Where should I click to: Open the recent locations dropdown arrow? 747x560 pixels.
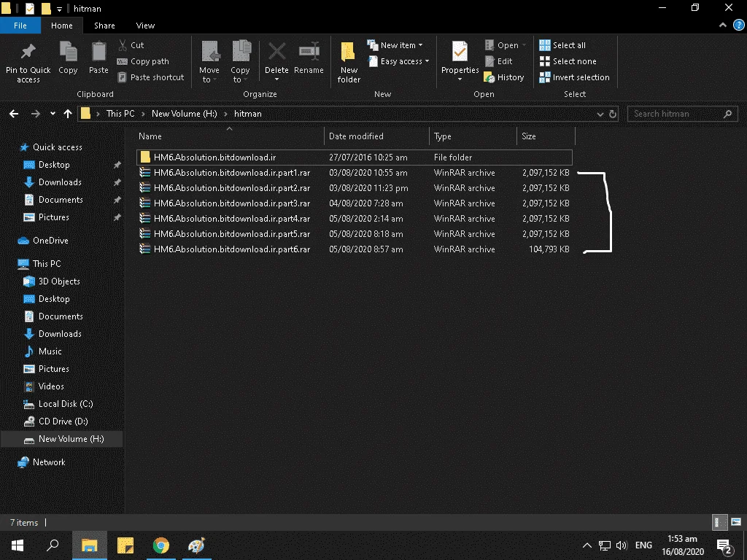coord(53,114)
